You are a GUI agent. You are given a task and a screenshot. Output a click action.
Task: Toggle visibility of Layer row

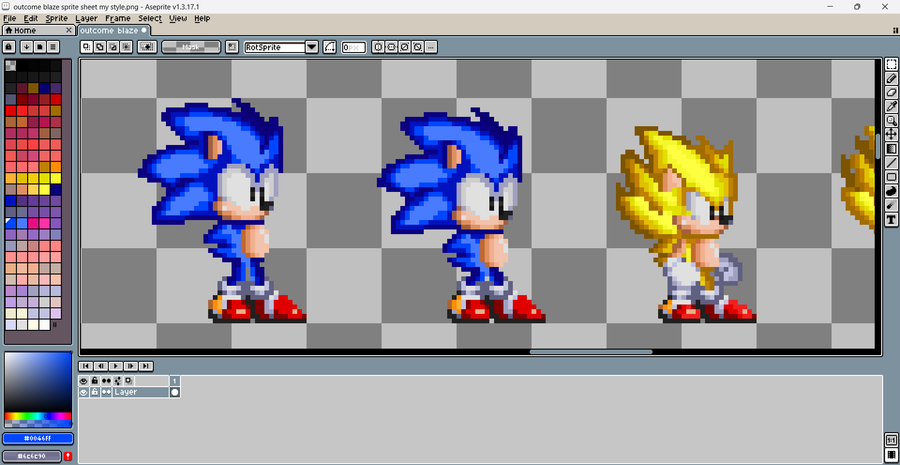point(84,392)
